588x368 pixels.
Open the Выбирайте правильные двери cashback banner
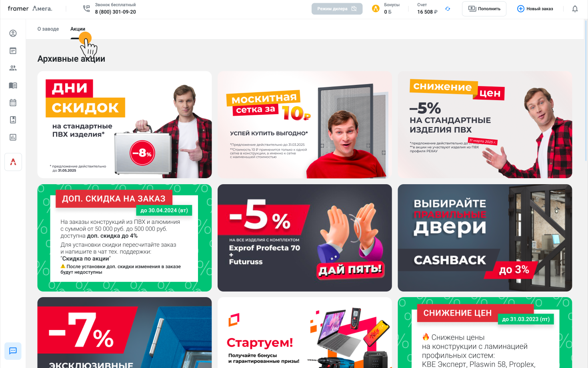[485, 238]
